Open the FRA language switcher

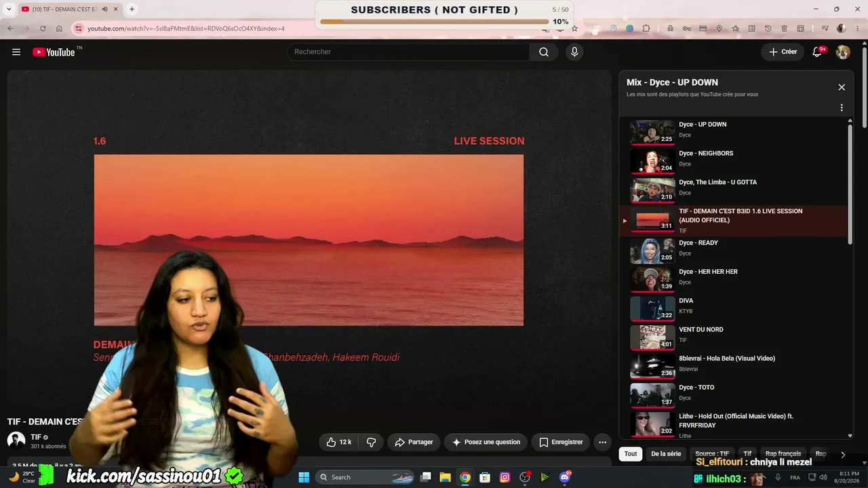tap(795, 477)
